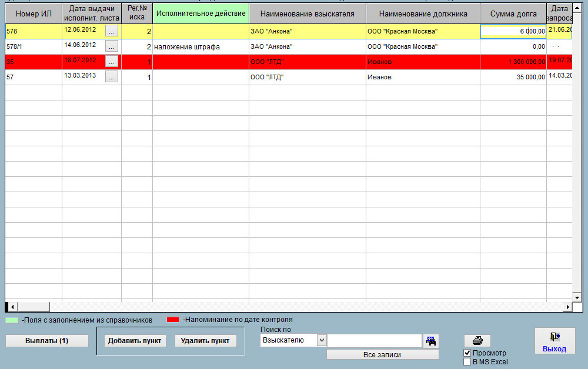Click ООО "Красная Москва" in row 578
588x369 pixels.
423,32
